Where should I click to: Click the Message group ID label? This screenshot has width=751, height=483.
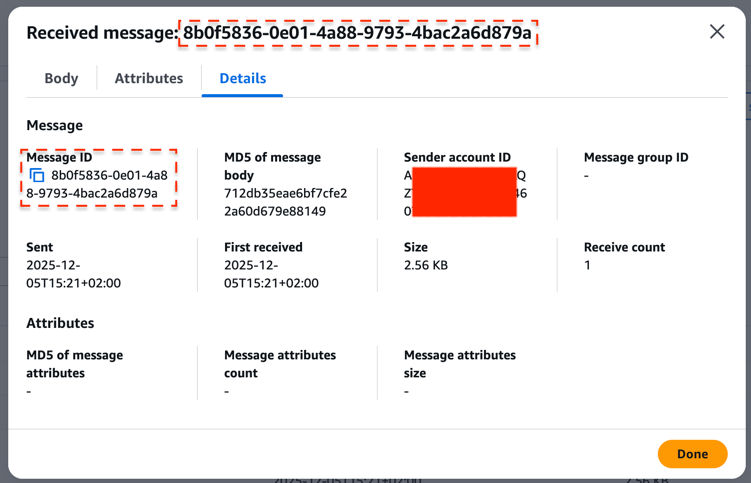point(636,157)
